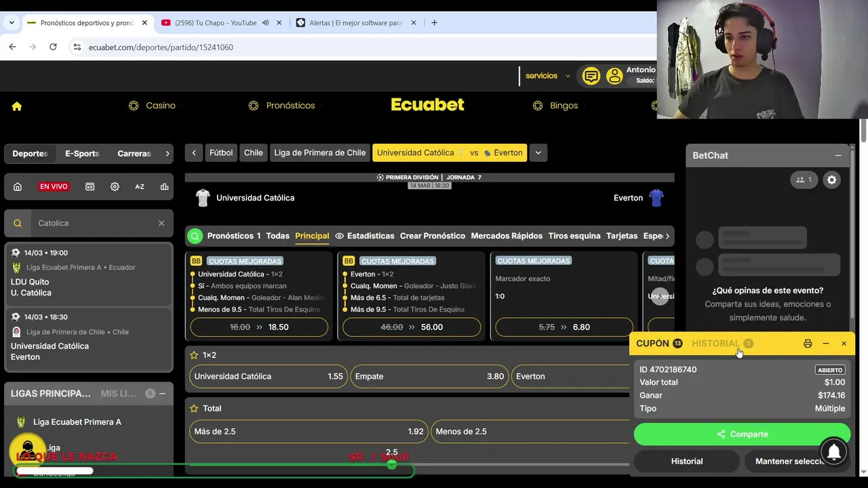Open the Bingos section
Image resolution: width=868 pixels, height=488 pixels.
[555, 106]
